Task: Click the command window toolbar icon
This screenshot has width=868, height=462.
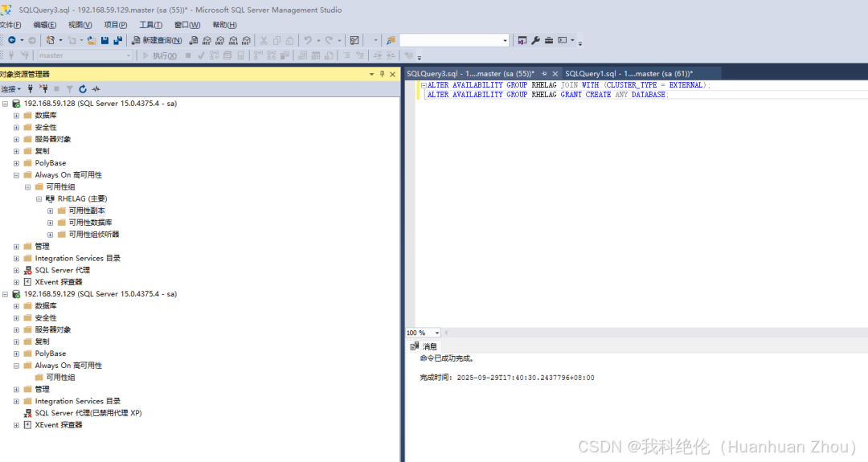Action: click(x=563, y=40)
